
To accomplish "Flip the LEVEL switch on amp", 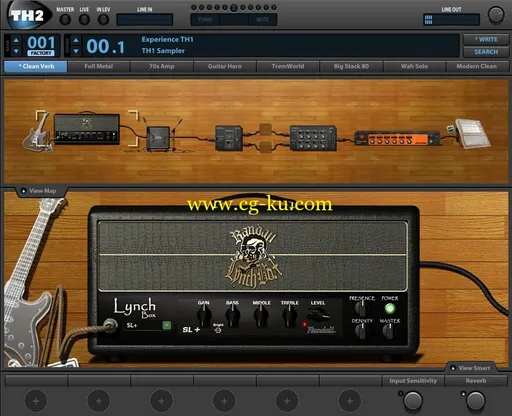I will 317,314.
